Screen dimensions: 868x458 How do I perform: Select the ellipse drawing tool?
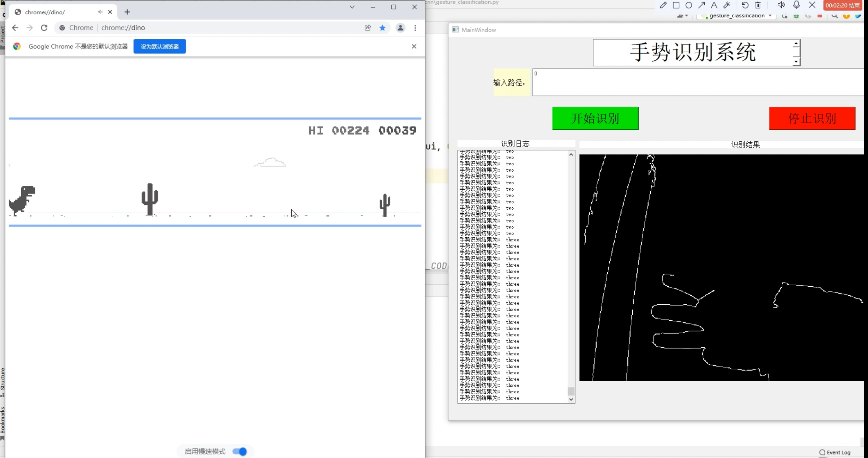[689, 5]
